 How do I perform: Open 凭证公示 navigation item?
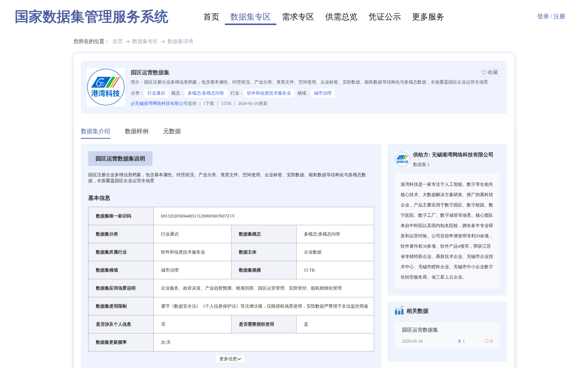[385, 17]
